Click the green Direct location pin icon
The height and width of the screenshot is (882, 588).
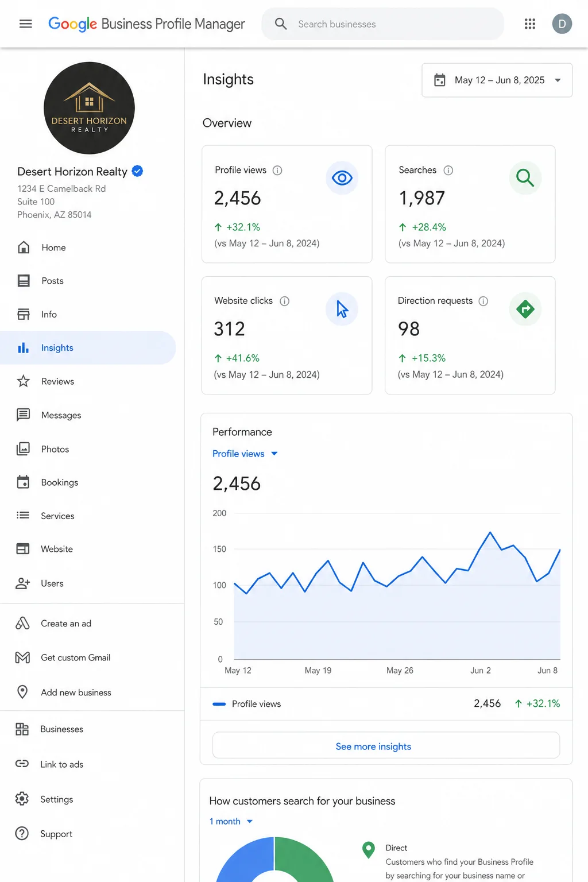(x=369, y=850)
